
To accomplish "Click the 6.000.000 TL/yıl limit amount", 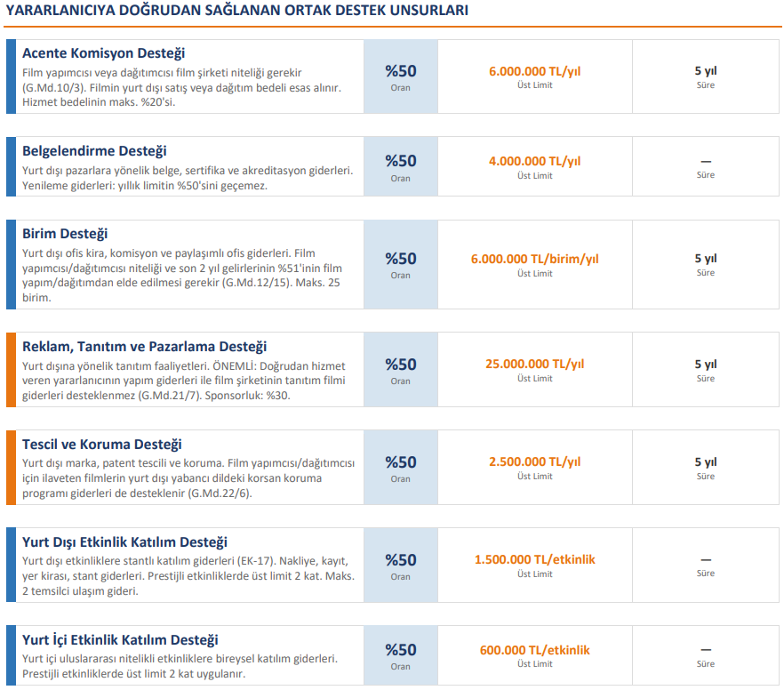I will [x=534, y=71].
